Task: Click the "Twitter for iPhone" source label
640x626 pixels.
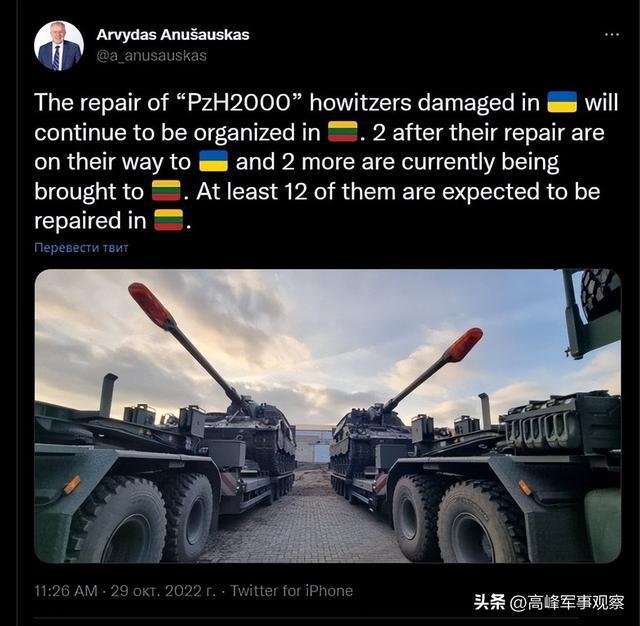Action: click(291, 591)
